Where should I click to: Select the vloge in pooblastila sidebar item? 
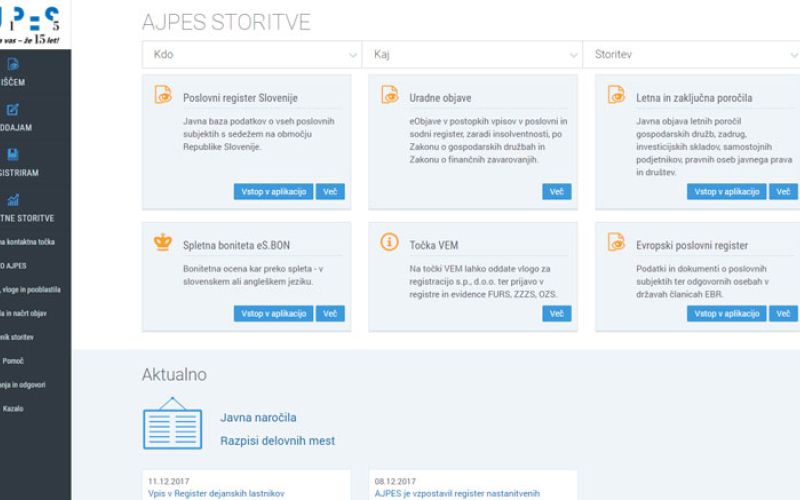click(x=30, y=290)
